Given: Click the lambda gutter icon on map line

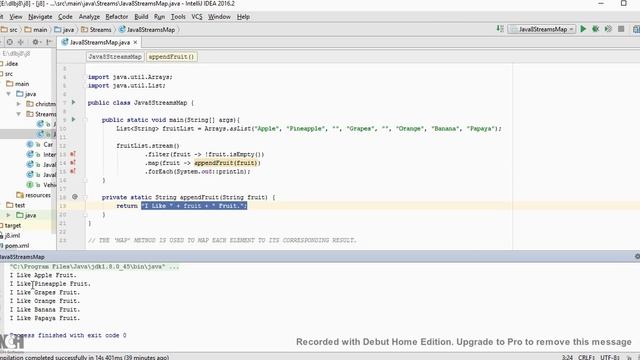Looking at the screenshot, I should tap(73, 163).
